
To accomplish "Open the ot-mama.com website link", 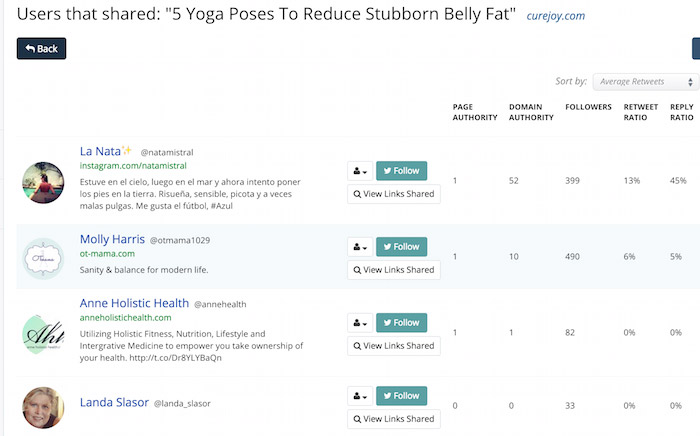I will coord(107,253).
